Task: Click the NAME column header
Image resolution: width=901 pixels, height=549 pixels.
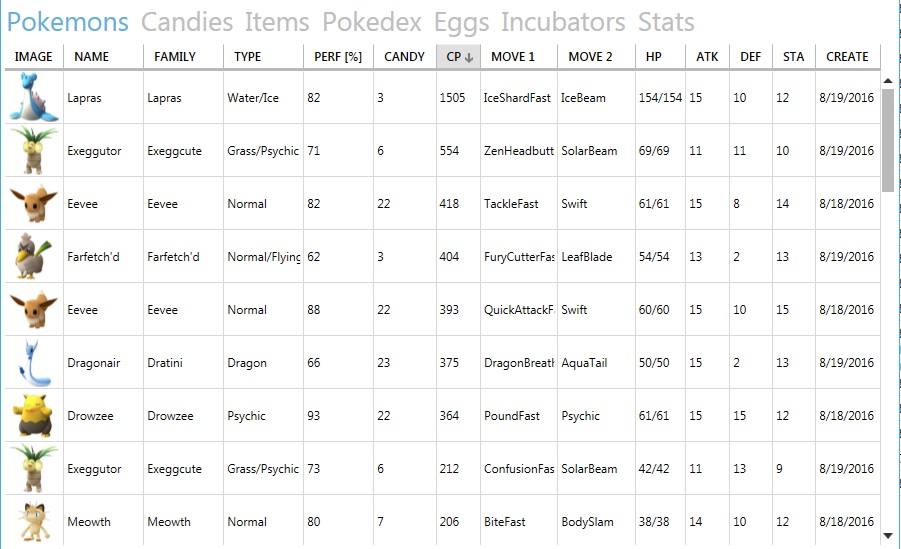Action: click(x=103, y=57)
